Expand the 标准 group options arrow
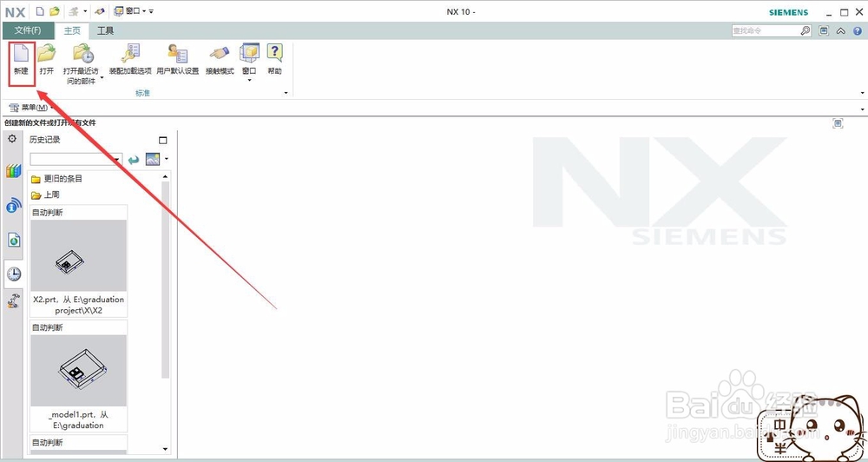Image resolution: width=868 pixels, height=462 pixels. [286, 93]
